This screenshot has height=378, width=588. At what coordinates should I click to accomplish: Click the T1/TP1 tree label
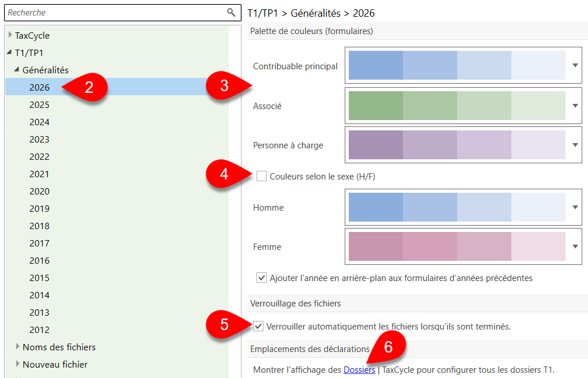tap(29, 53)
